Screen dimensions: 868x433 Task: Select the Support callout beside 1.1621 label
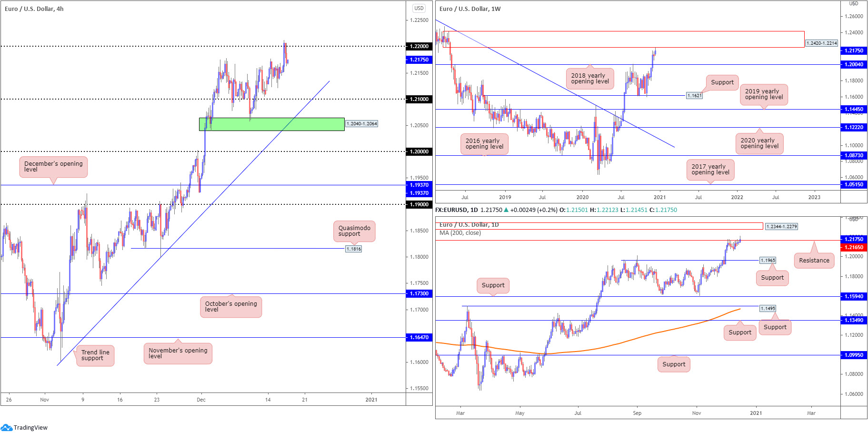pos(722,82)
